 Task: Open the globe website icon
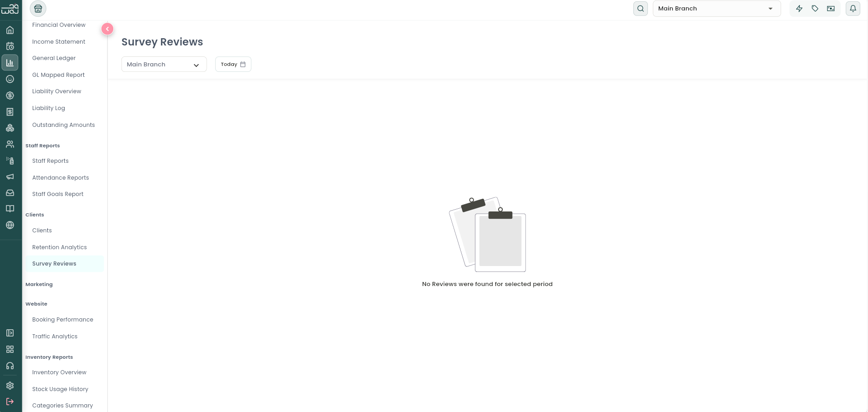pos(10,225)
